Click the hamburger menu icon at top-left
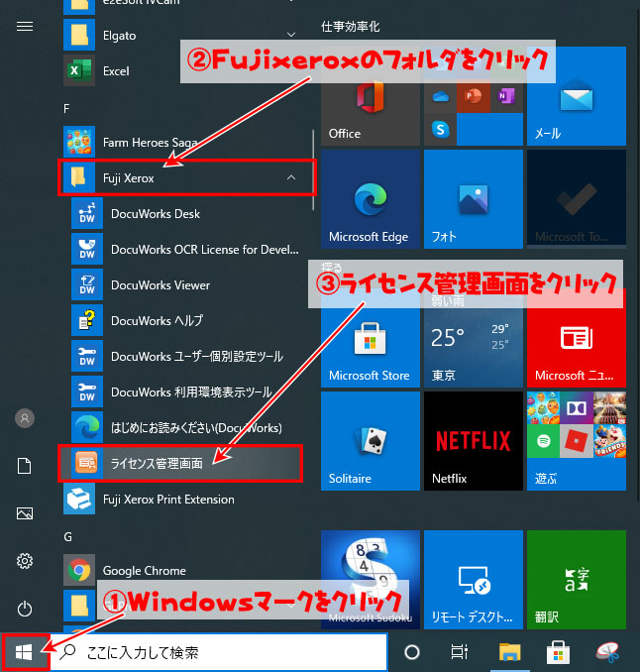Screen dimensions: 640x672 (x=25, y=27)
